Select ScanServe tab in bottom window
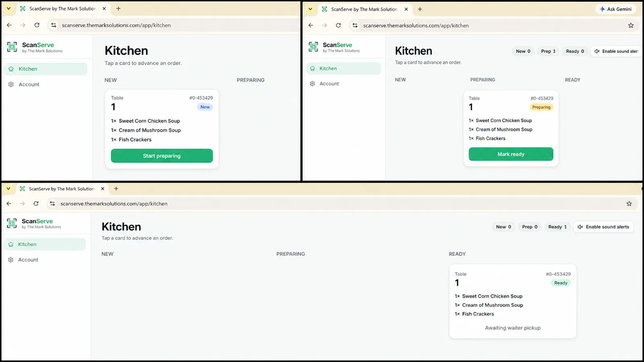Viewport: 644px width, 362px height. pos(62,189)
